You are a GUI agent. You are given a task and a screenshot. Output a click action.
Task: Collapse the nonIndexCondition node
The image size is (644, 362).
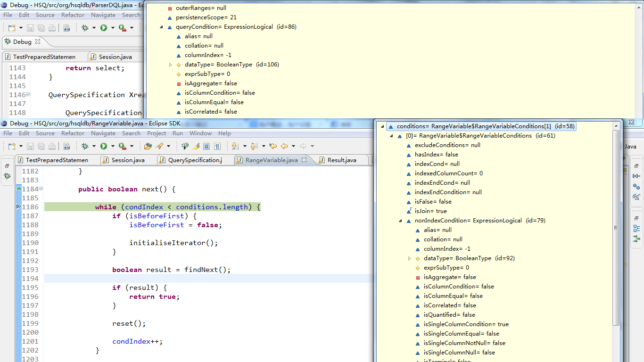point(400,221)
